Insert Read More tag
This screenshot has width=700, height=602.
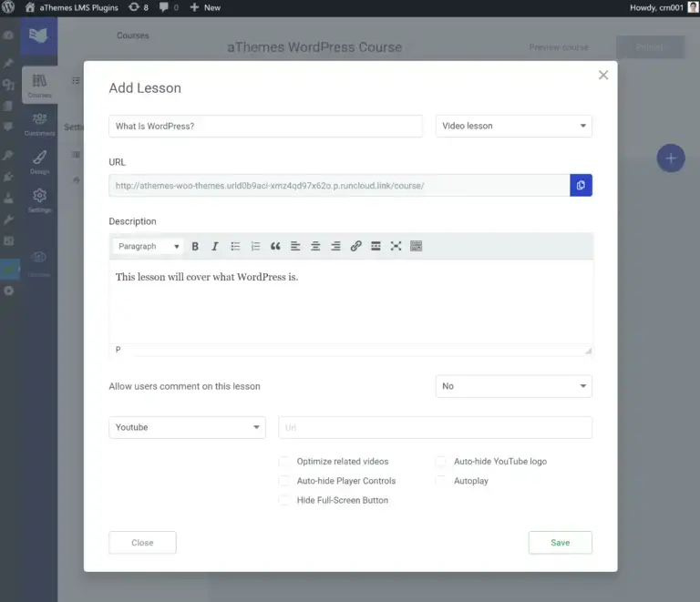376,246
